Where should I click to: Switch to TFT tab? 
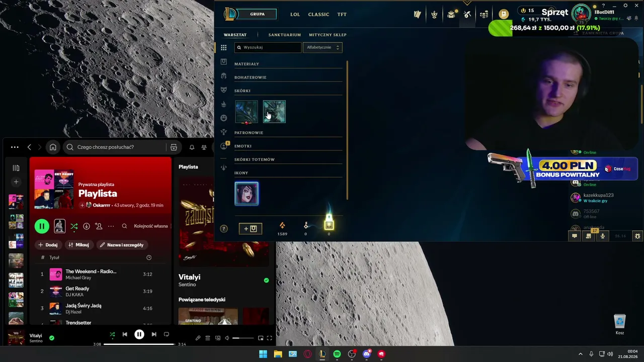click(342, 15)
